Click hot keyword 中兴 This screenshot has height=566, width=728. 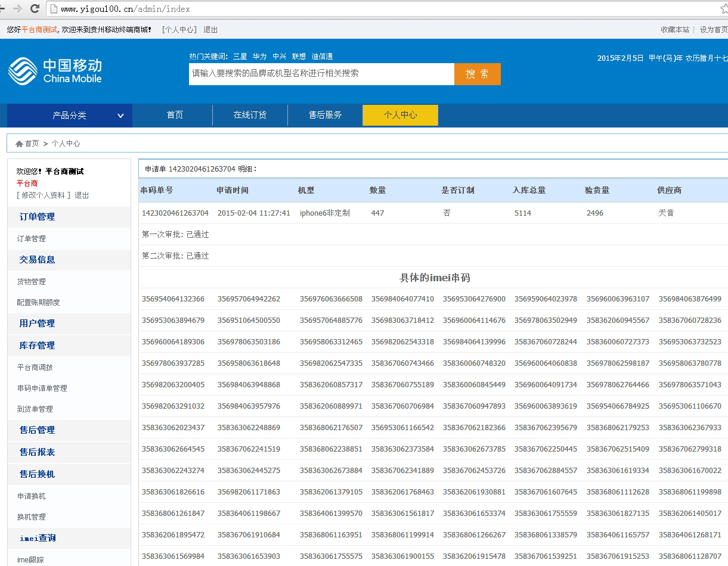279,57
